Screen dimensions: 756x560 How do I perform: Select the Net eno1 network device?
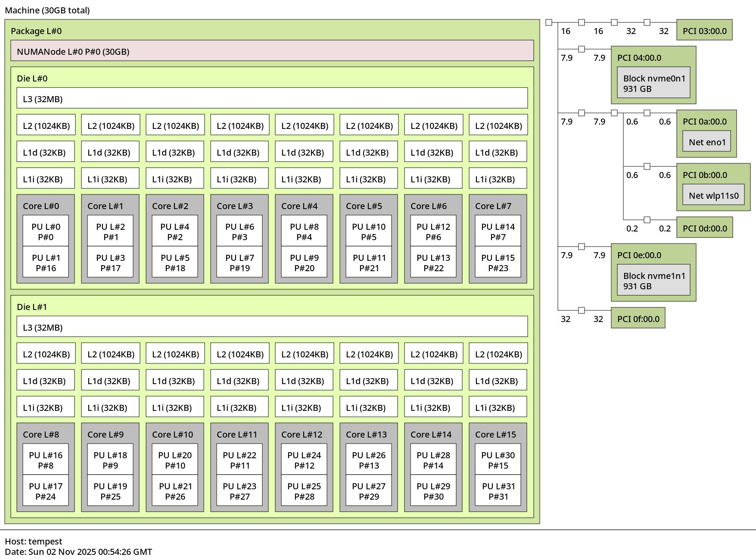point(707,141)
